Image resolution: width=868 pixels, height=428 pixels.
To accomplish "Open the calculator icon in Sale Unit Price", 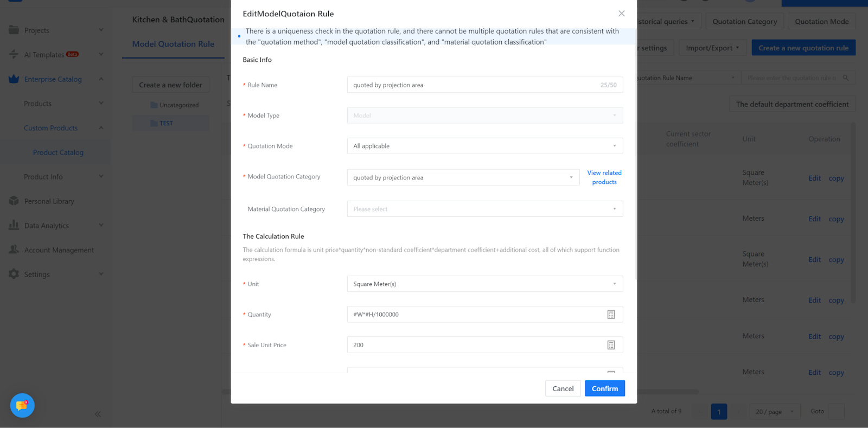I will 611,345.
